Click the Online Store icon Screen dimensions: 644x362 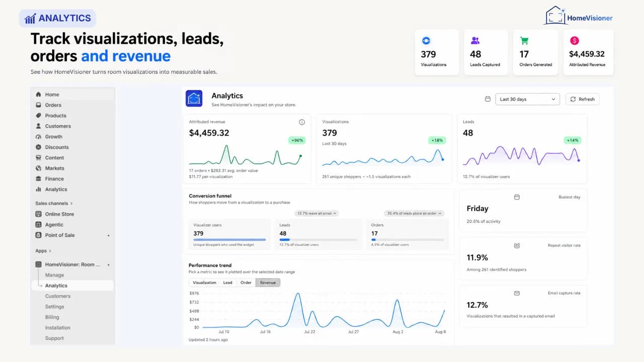39,214
